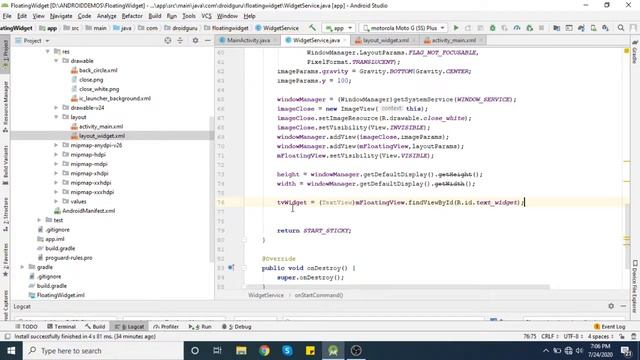Image resolution: width=640 pixels, height=360 pixels.
Task: Open Chrome on the taskbar
Action: (x=264, y=351)
